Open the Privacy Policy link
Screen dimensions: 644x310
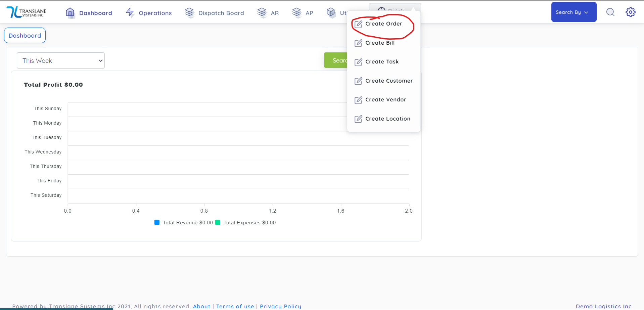point(280,306)
